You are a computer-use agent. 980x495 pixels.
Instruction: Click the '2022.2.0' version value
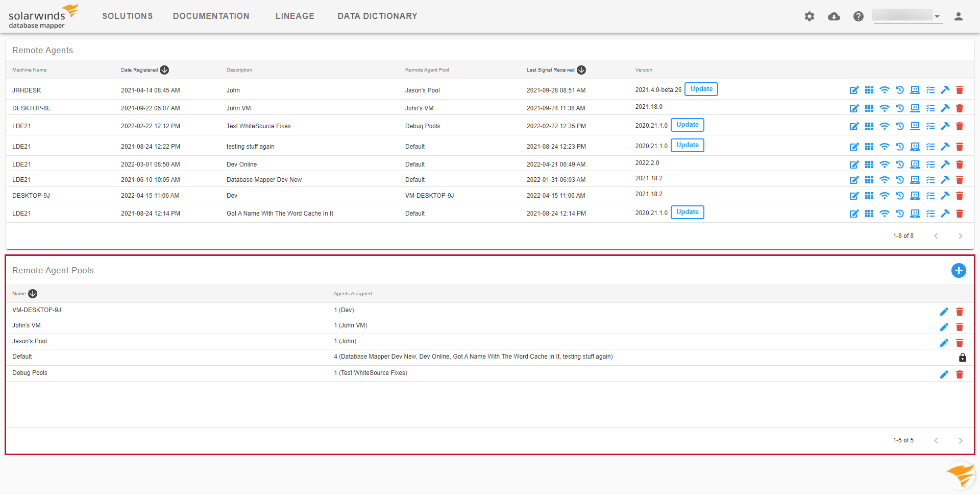(647, 163)
